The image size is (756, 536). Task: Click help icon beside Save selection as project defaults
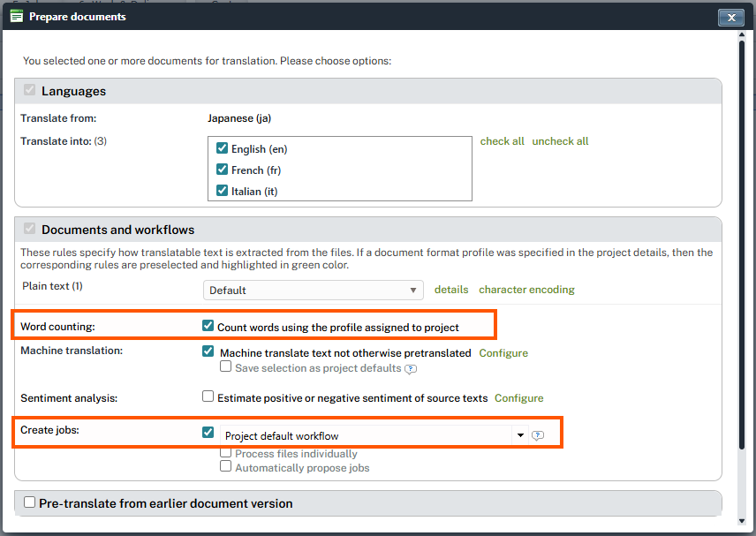(x=411, y=368)
